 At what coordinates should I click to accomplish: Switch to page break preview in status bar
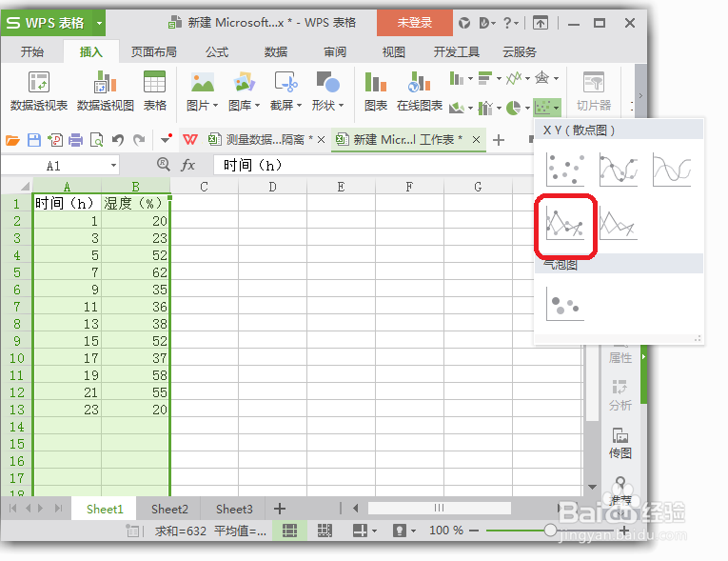click(325, 531)
